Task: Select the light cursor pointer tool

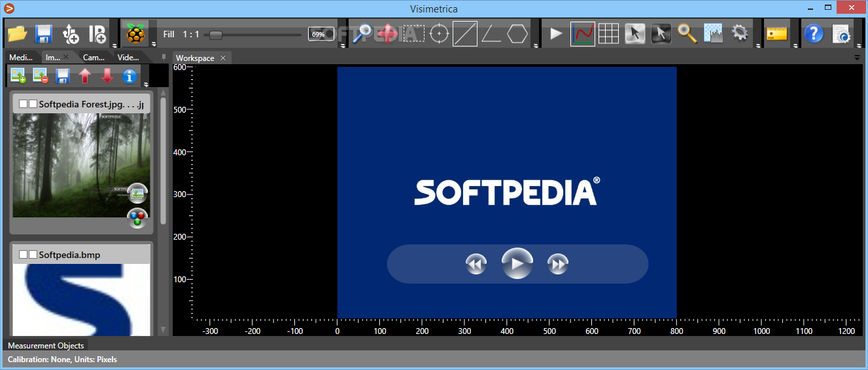Action: click(635, 33)
